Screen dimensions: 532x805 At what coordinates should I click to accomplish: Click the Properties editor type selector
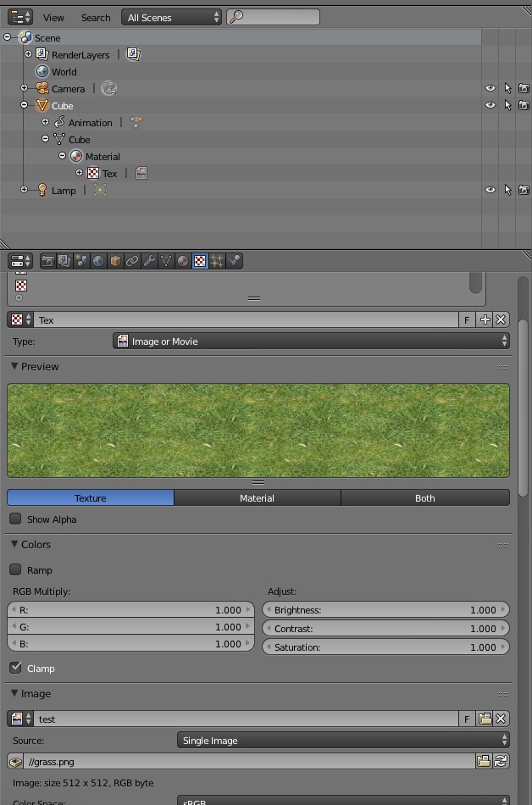click(x=20, y=261)
